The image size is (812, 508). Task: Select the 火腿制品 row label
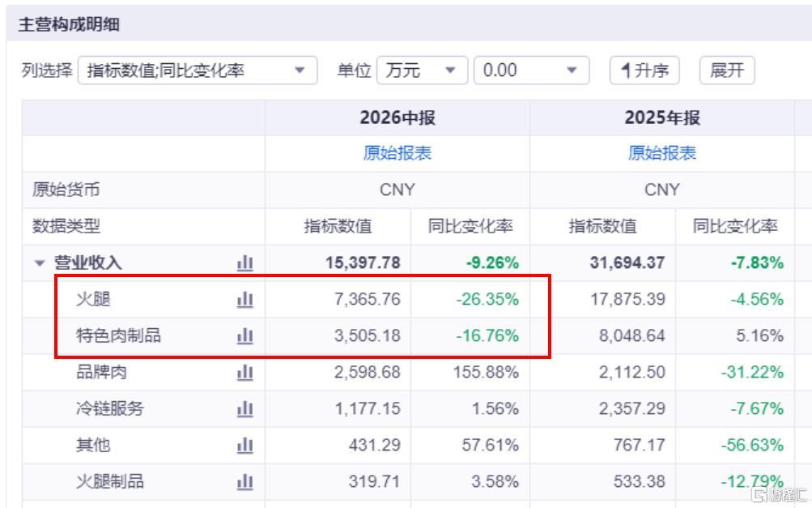click(x=110, y=481)
